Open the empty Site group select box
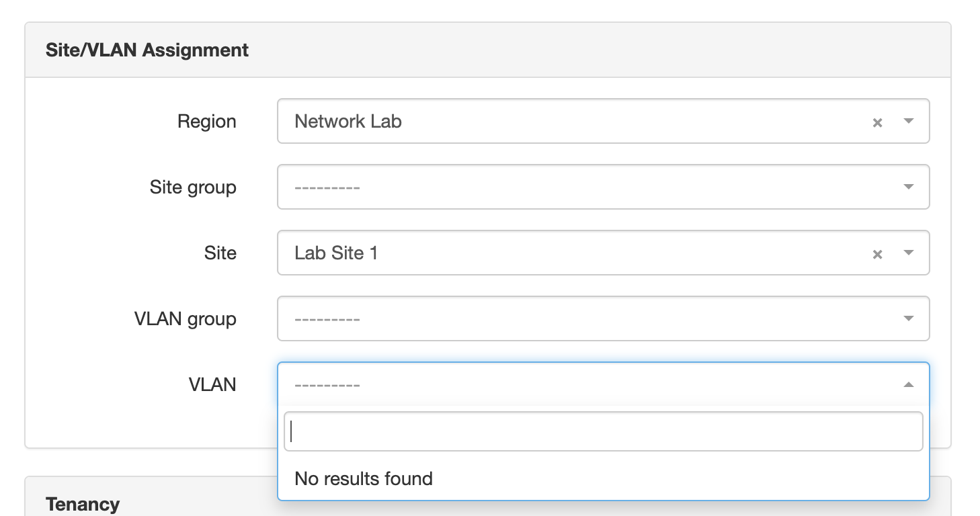This screenshot has width=980, height=516. 604,187
